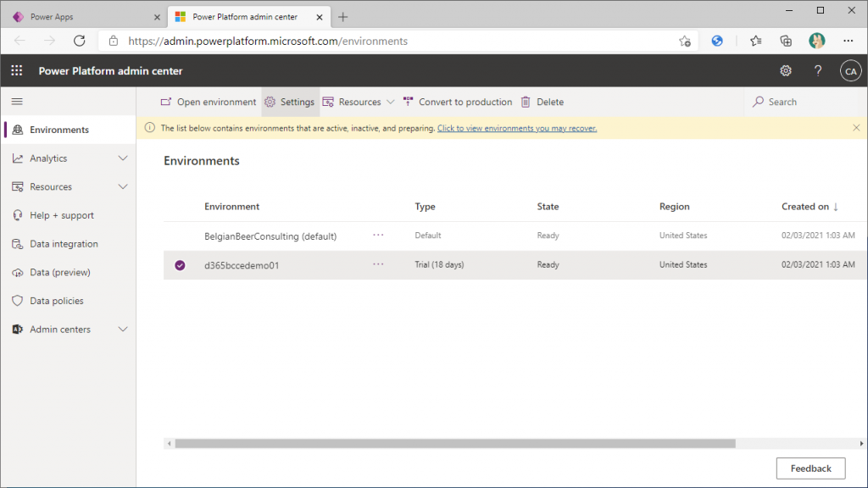
Task: Click the blue globe extension icon
Action: tap(717, 41)
